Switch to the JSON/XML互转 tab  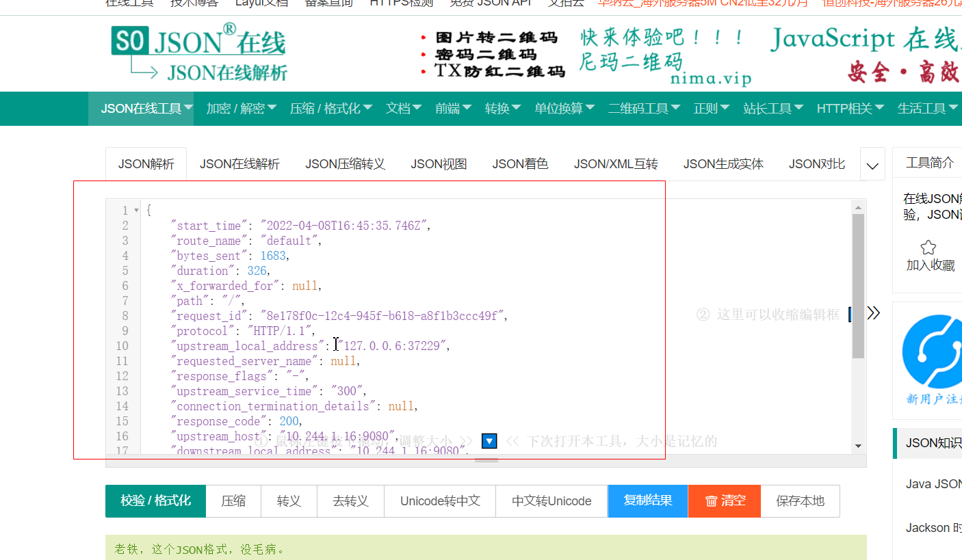616,164
